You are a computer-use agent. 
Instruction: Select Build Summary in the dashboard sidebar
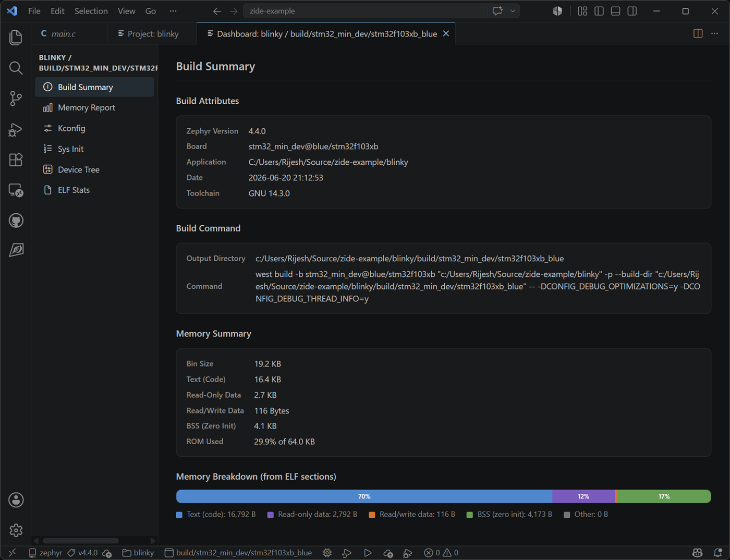[x=94, y=87]
